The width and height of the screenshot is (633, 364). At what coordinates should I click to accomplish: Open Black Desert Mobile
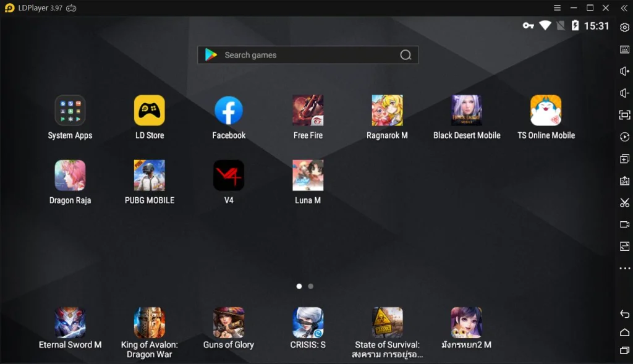467,111
